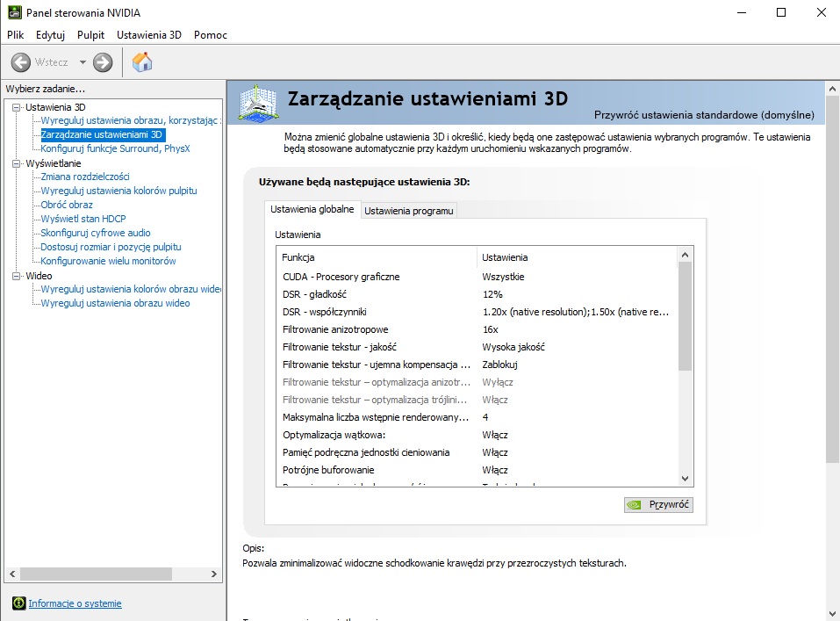840x621 pixels.
Task: Select Maksymalna liczba wstępnie renderowanych row
Action: coord(477,417)
